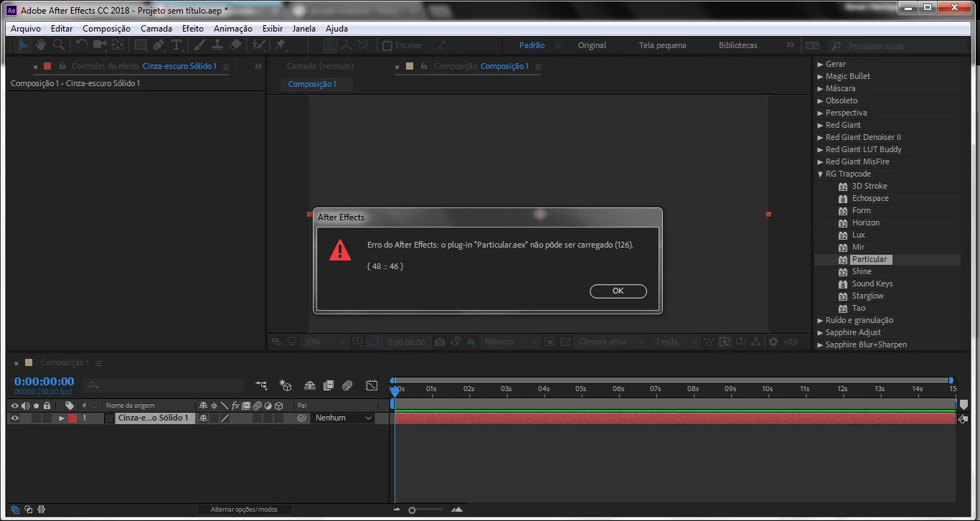Screen dimensions: 980x521
Task: Select the Roto Brush tool
Action: point(258,45)
